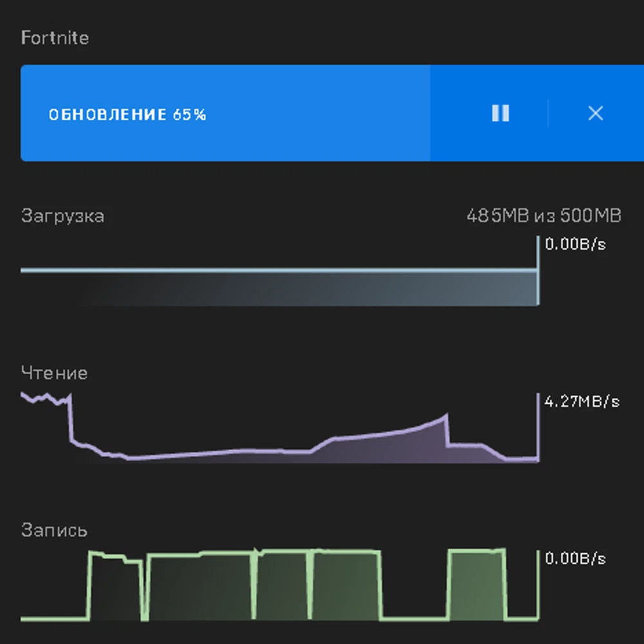This screenshot has height=644, width=644.
Task: Click the purple read speed graph
Action: (x=279, y=428)
